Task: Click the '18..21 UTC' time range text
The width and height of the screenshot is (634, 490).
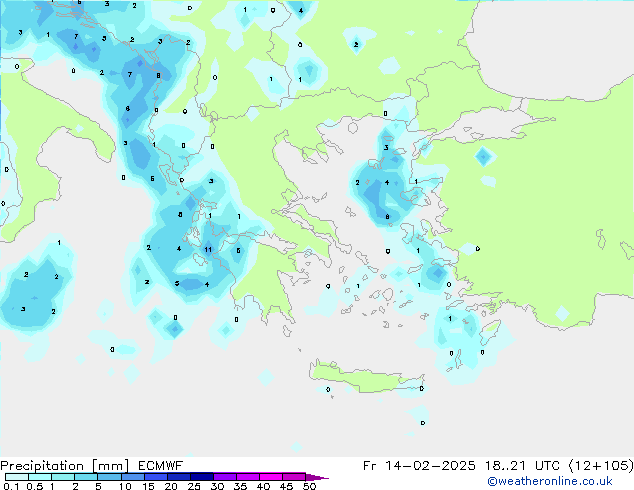Action: click(522, 466)
